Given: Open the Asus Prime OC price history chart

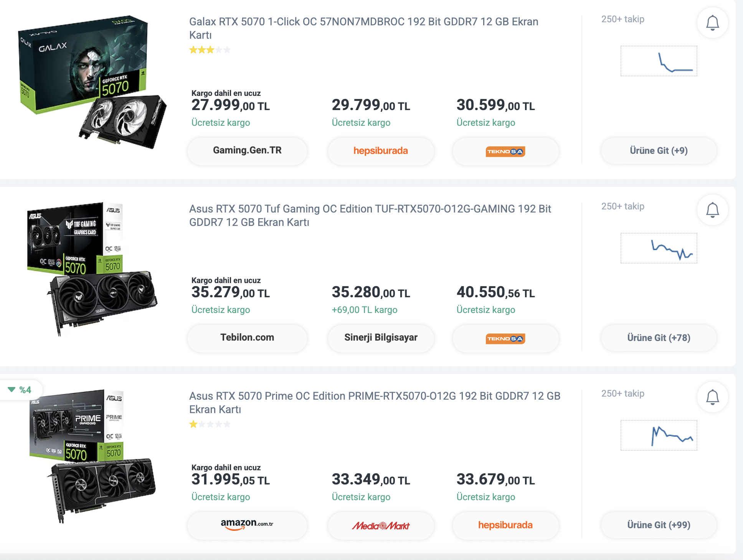Looking at the screenshot, I should point(659,436).
